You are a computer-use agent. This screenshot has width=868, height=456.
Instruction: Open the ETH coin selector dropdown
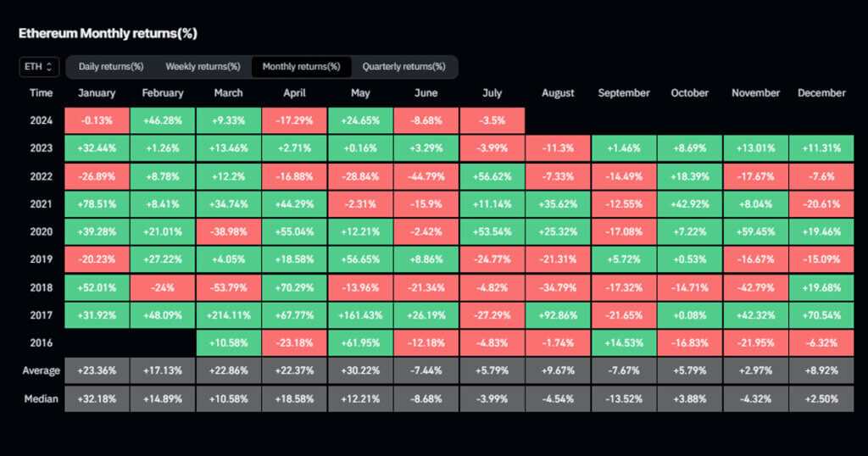click(39, 66)
